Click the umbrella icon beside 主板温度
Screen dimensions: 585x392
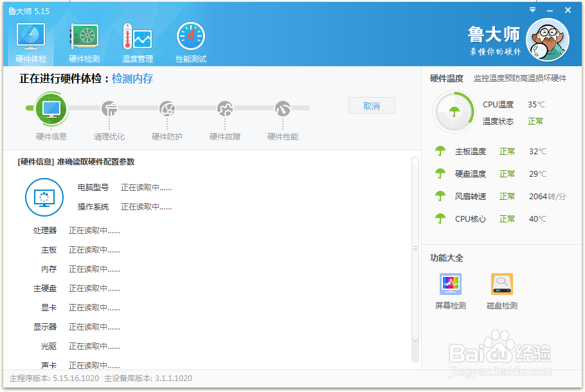tap(440, 151)
